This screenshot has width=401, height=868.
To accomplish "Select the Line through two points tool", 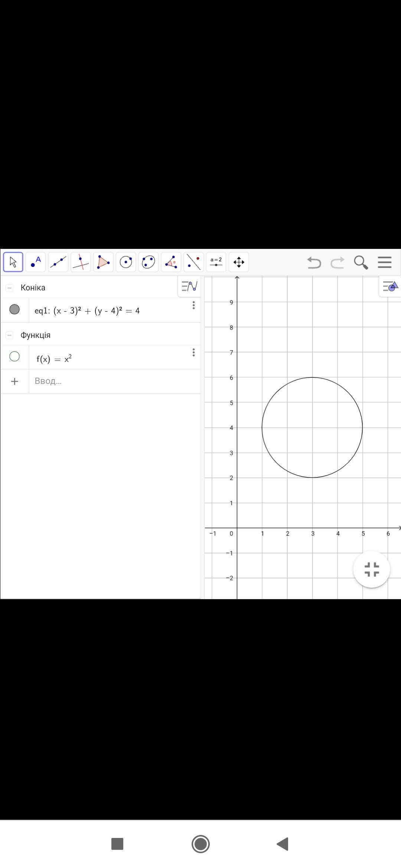I will pos(58,262).
